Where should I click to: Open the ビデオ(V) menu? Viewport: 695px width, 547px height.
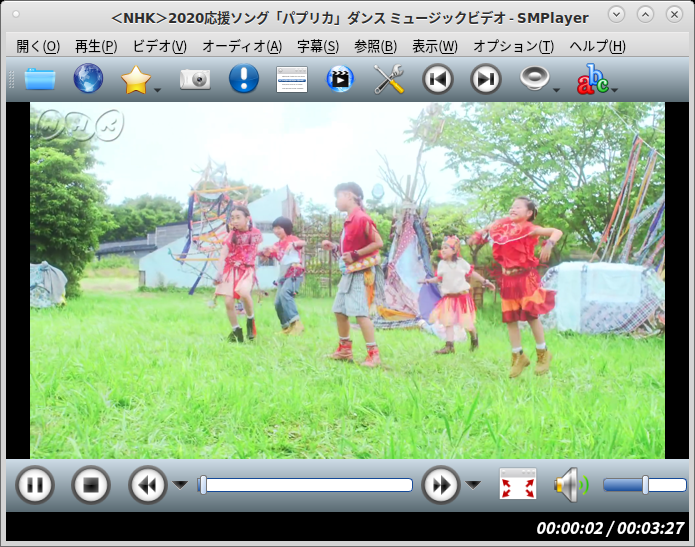coord(160,46)
